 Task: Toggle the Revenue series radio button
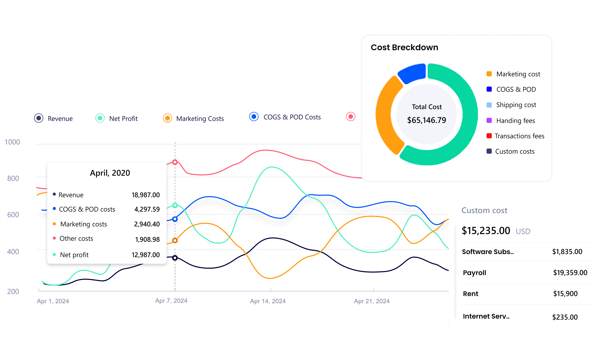tap(39, 118)
